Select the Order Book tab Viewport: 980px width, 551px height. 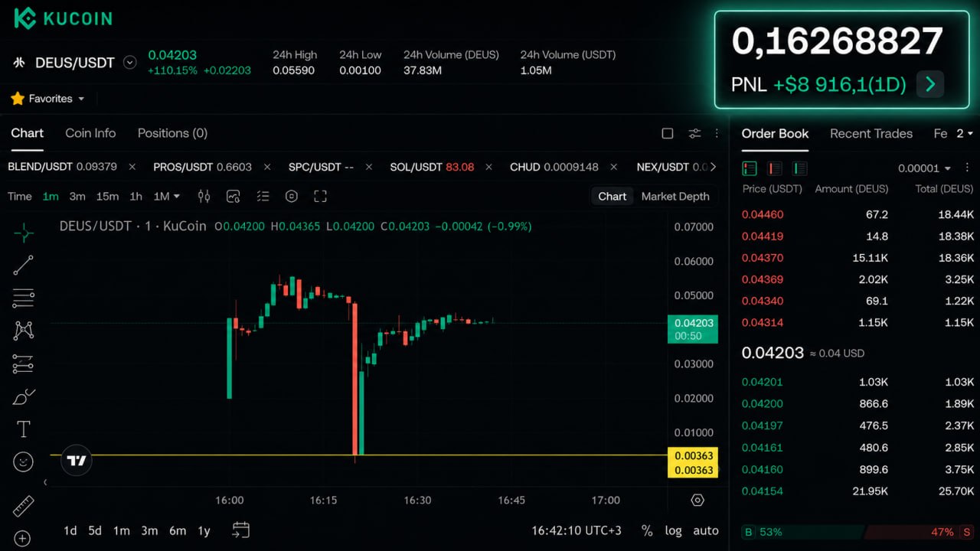point(775,133)
